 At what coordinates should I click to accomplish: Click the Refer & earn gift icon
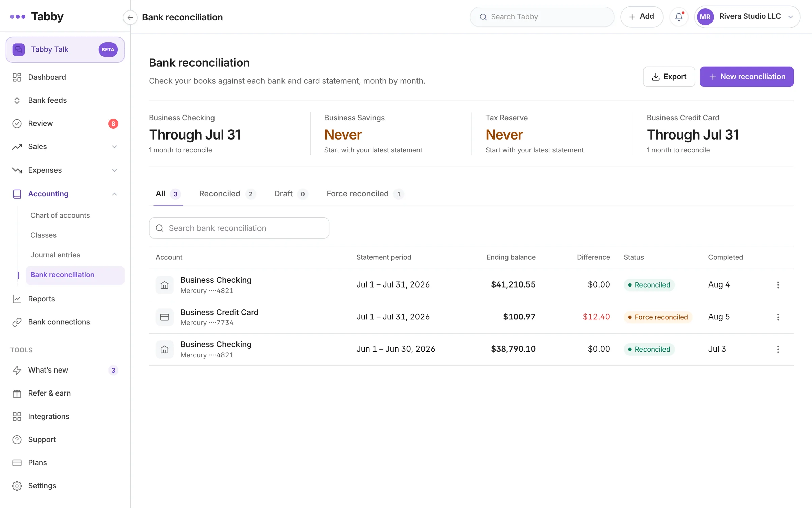pos(17,393)
